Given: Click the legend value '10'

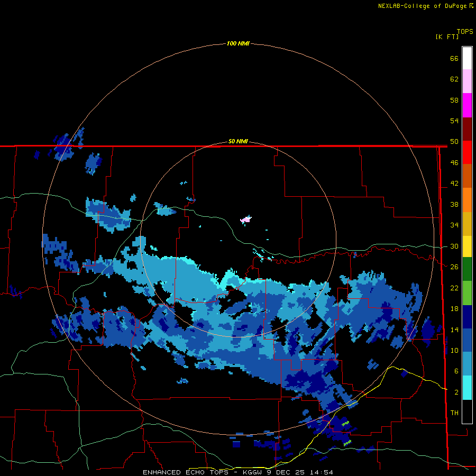Looking at the screenshot, I should (x=454, y=351).
